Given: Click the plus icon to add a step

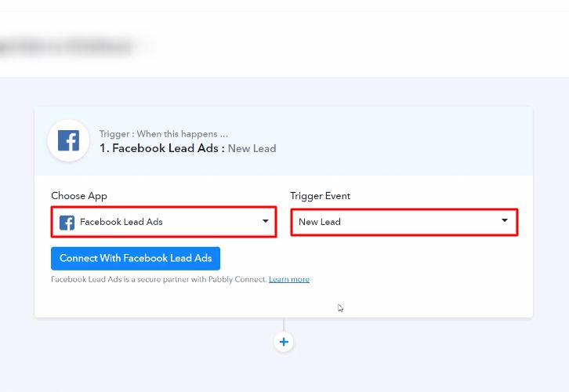Looking at the screenshot, I should (284, 342).
